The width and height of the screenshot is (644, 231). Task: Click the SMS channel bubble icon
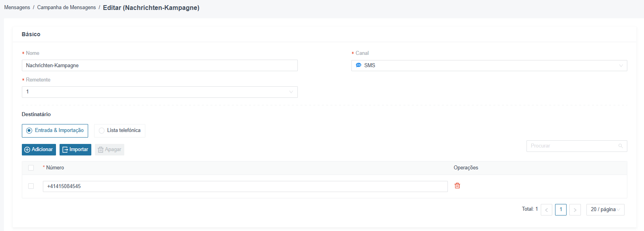[359, 65]
